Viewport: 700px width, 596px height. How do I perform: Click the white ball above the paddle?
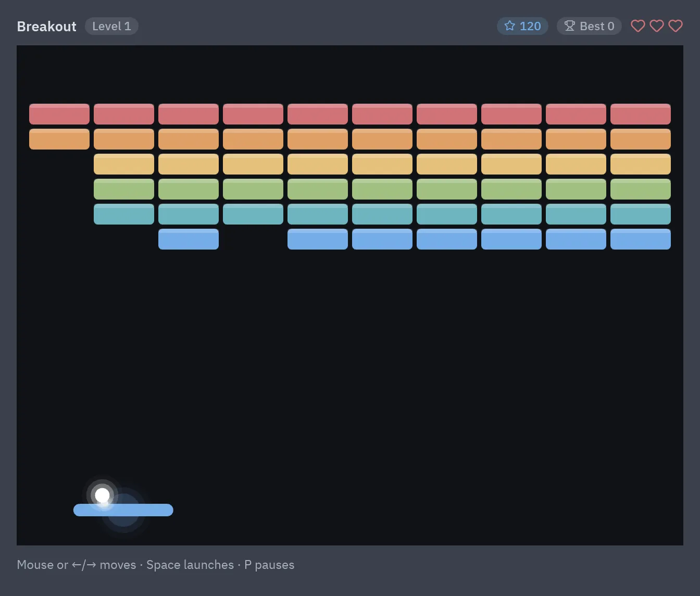click(103, 495)
